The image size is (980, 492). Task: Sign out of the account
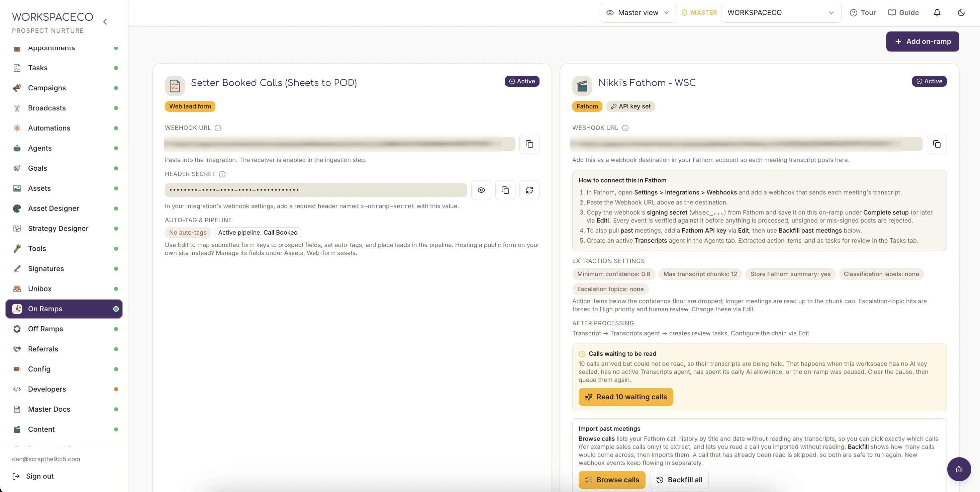click(33, 476)
